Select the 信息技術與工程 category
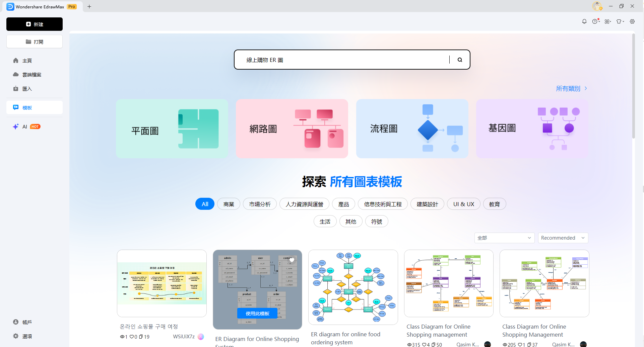 coord(382,204)
